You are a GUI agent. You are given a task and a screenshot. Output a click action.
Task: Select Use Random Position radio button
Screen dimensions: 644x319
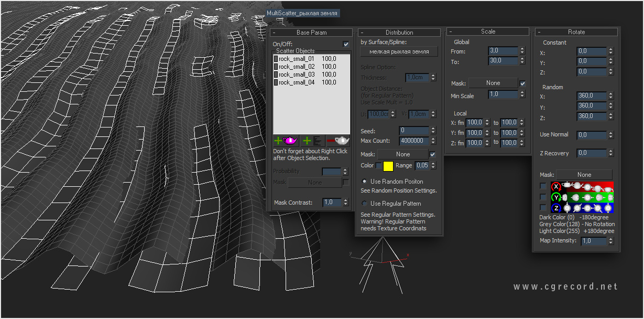(365, 181)
